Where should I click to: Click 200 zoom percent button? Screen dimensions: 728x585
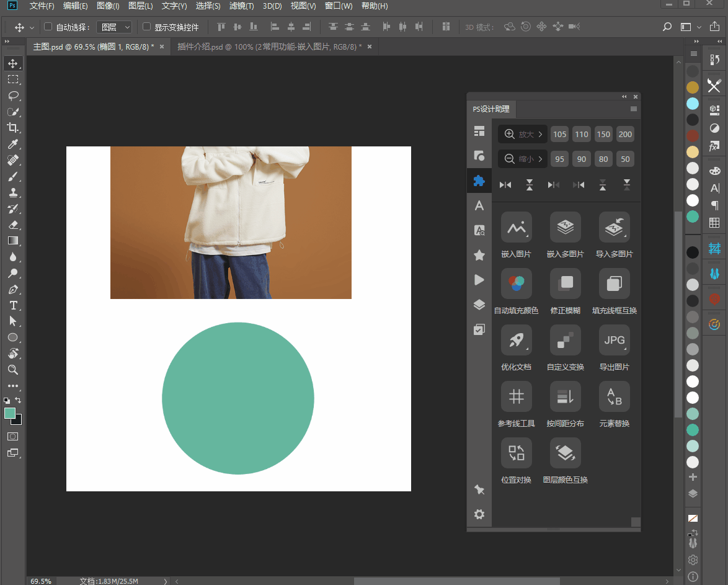coord(625,134)
